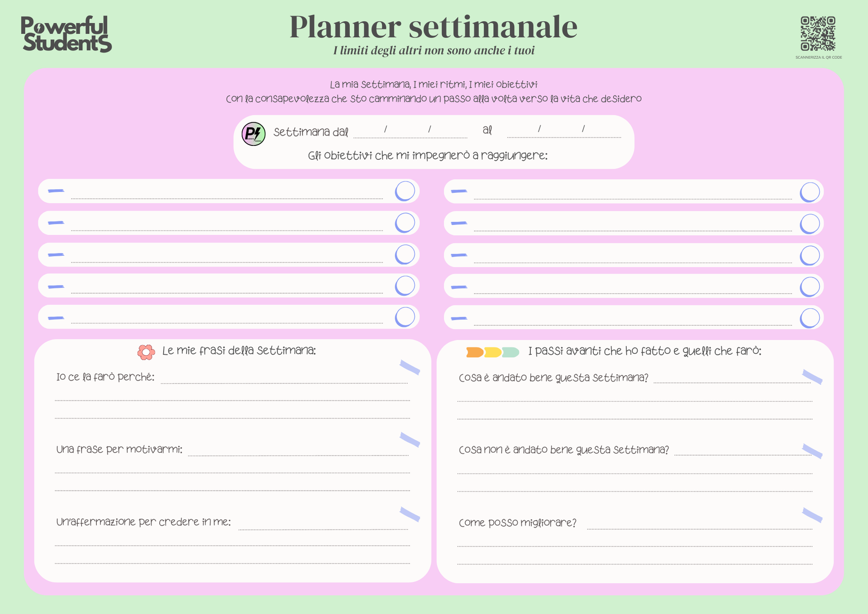Check the last goal circle, right column
The height and width of the screenshot is (614, 868).
coord(810,318)
